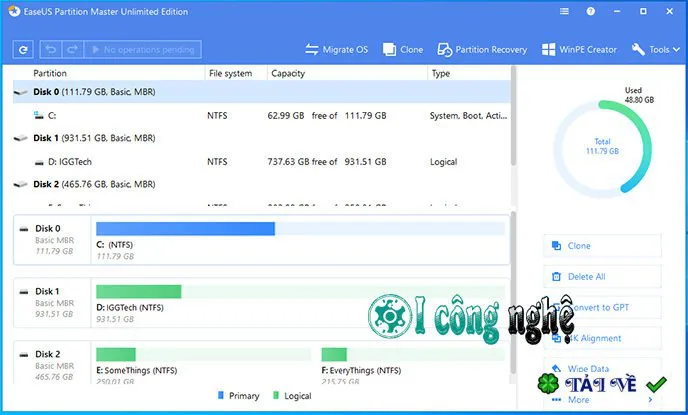Click the 'Total 111.79 GB' text in usage ring
Viewport: 688px width, 415px height.
click(602, 147)
